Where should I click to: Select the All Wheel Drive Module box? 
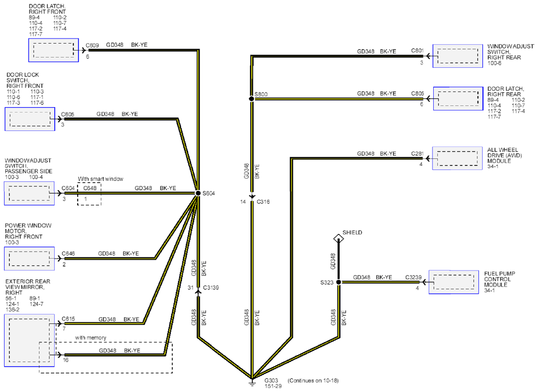[x=458, y=158]
